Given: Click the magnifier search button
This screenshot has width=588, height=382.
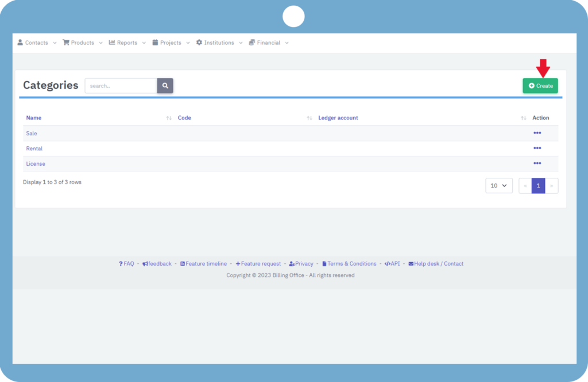Looking at the screenshot, I should click(165, 86).
